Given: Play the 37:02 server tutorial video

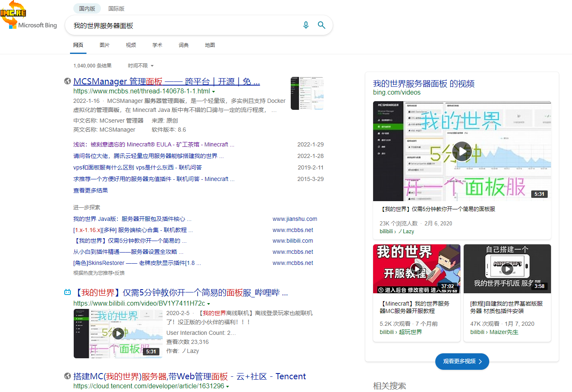Looking at the screenshot, I should 417,269.
